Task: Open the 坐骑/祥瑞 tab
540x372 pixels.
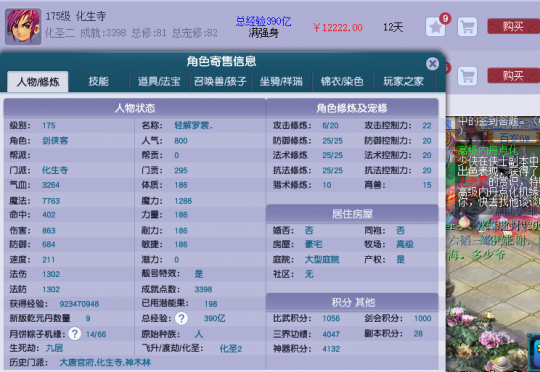Action: point(281,82)
